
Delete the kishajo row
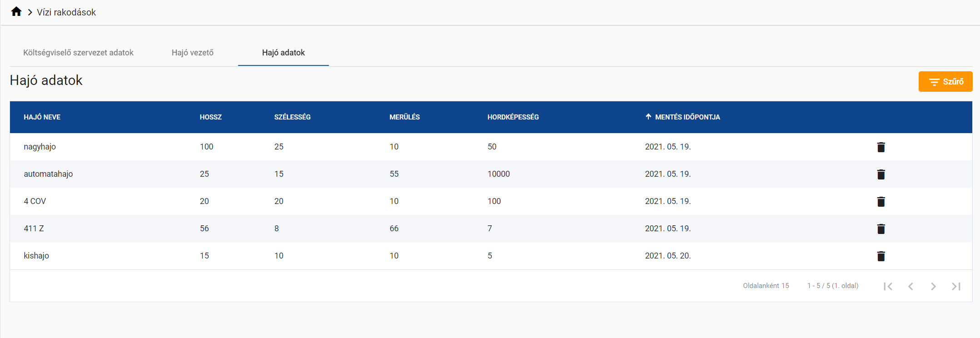pos(881,256)
